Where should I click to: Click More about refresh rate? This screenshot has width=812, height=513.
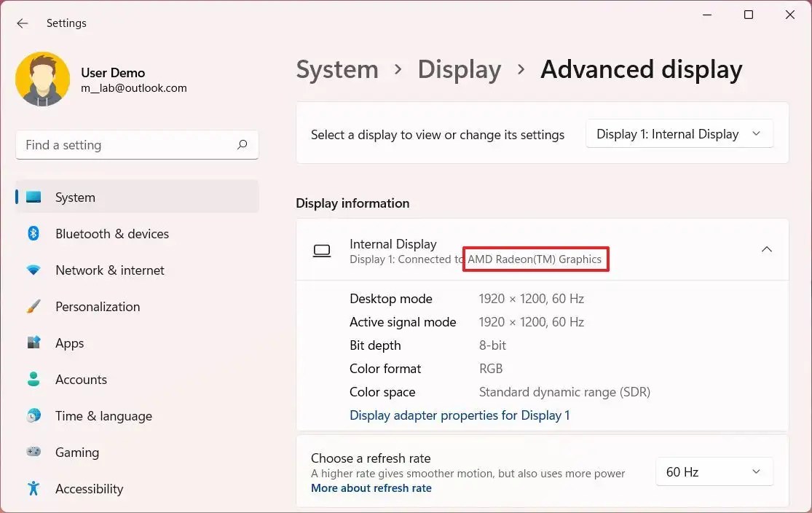click(371, 488)
